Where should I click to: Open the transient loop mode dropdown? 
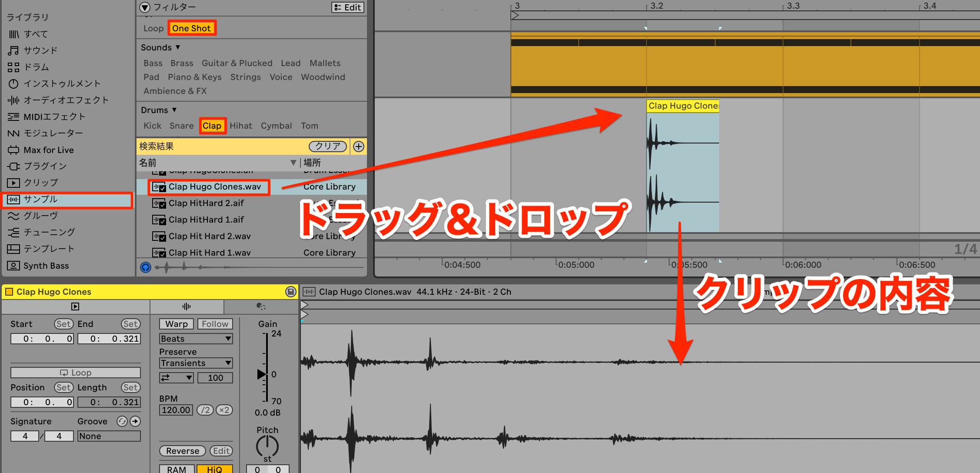tap(177, 378)
